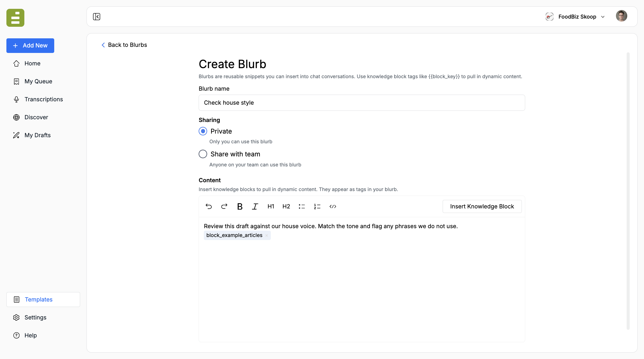Apply H2 heading style

tap(286, 206)
